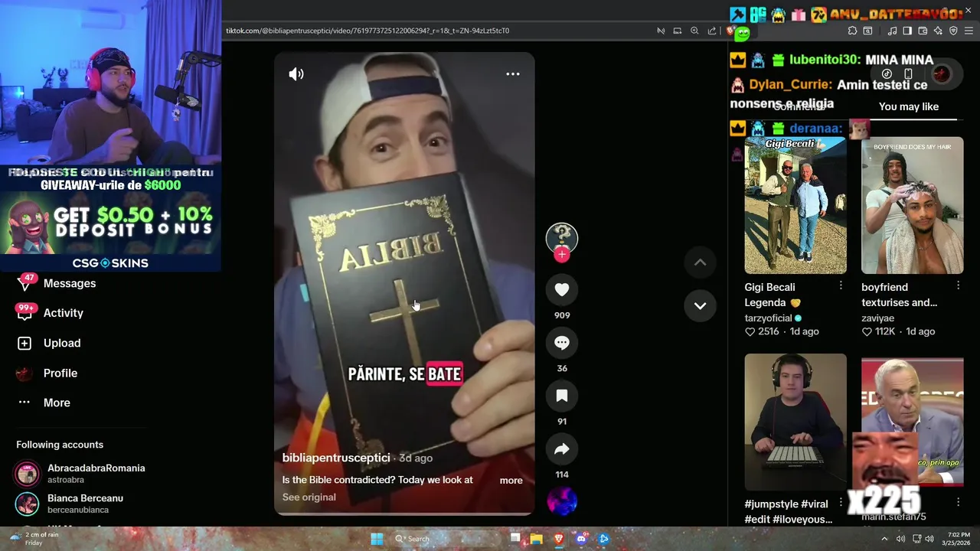Click the like count '909'
The image size is (980, 551).
[562, 315]
